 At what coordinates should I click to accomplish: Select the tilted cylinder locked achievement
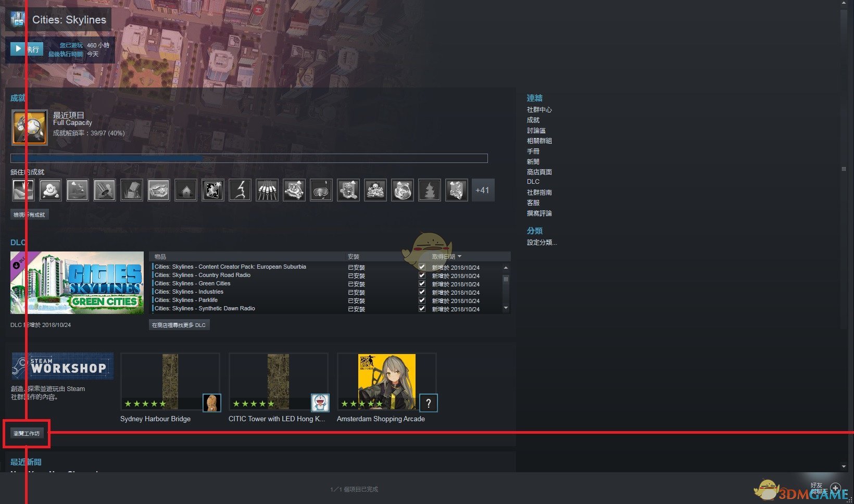click(105, 190)
